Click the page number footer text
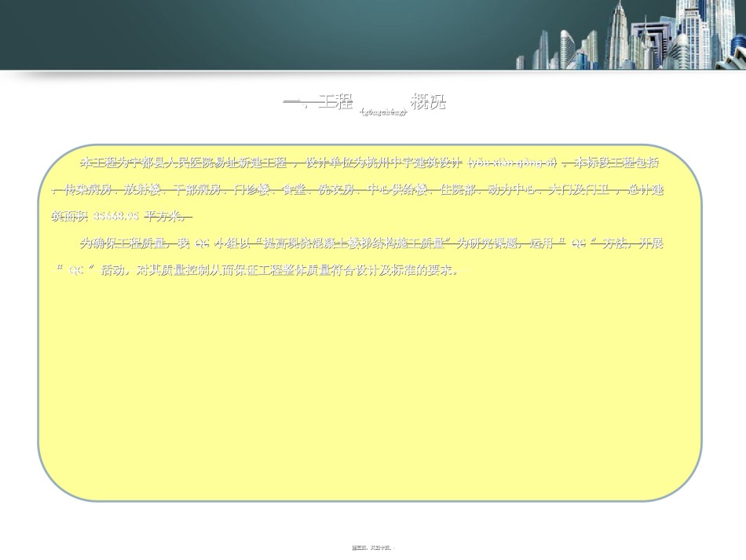 point(372,548)
